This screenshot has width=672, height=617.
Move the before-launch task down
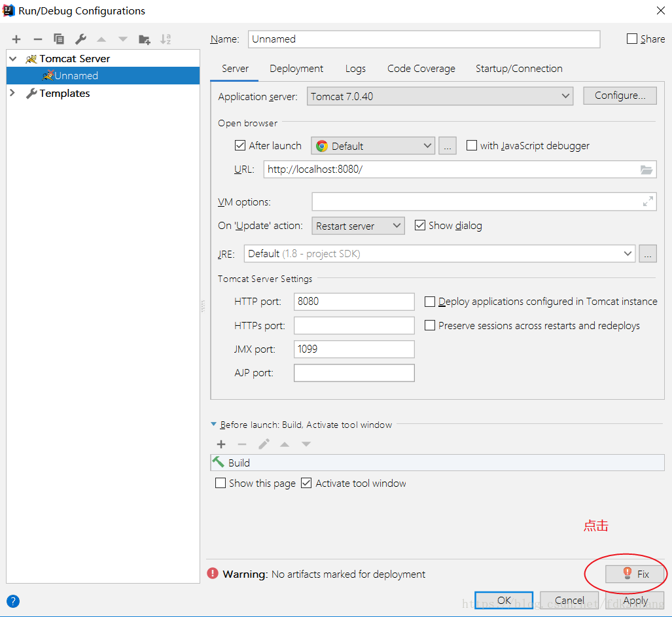306,444
